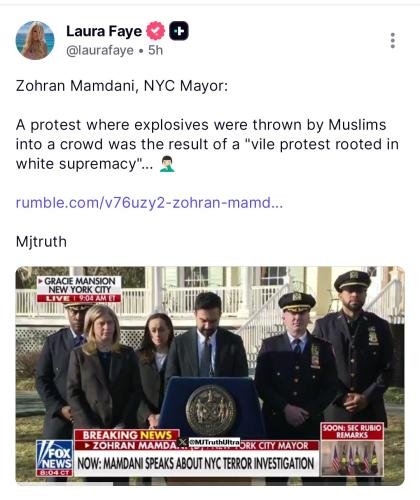Open the Fox News video thumbnail

pyautogui.click(x=210, y=376)
